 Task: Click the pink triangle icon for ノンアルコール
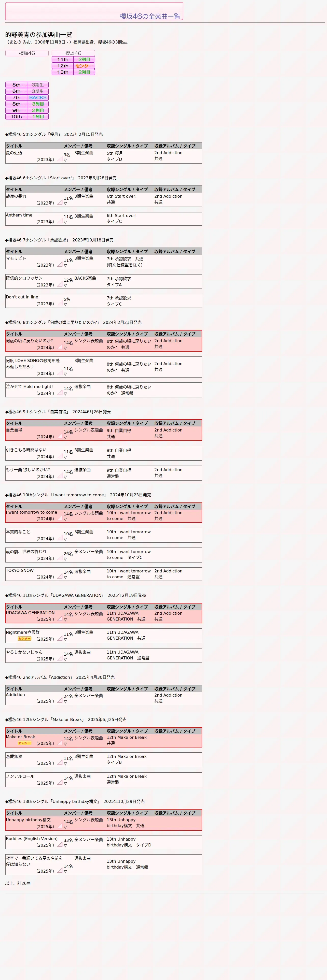tap(60, 782)
